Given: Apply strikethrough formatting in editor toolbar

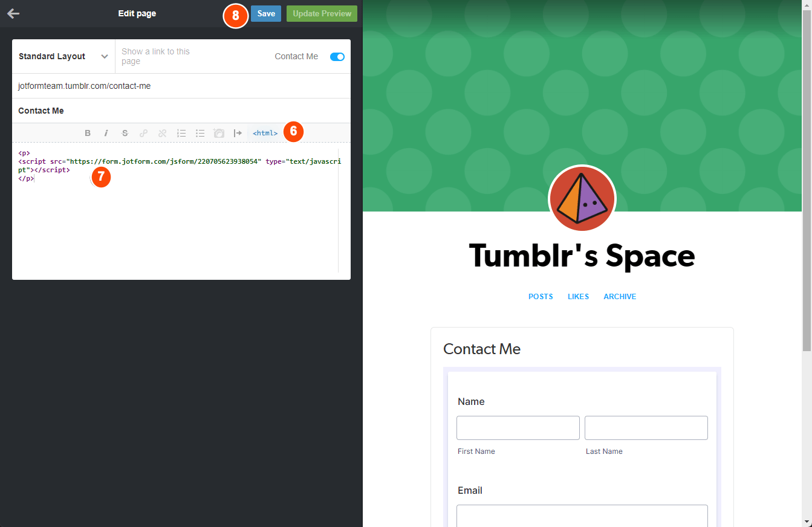Looking at the screenshot, I should click(125, 133).
